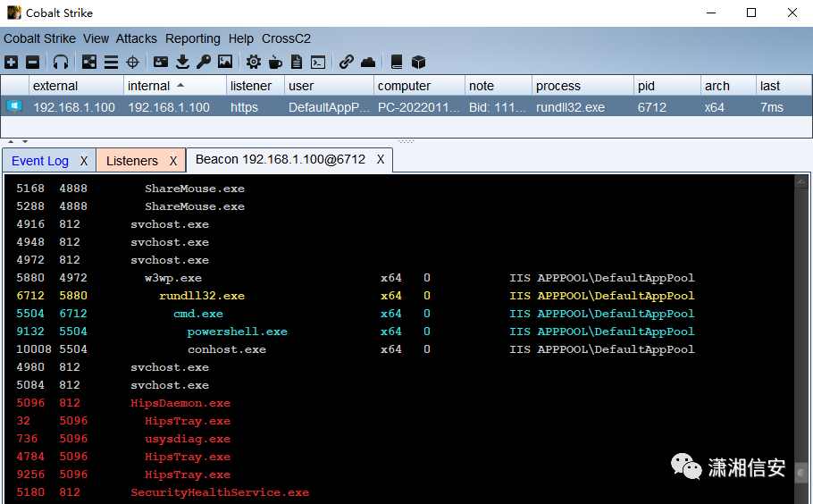Sort sessions by listener column
Screen dimensions: 813x504
click(256, 86)
